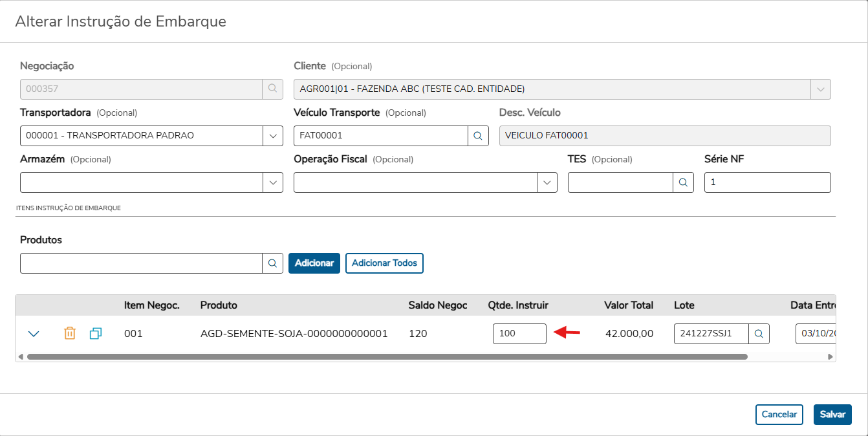
Task: Expand the Cliente dropdown arrow
Action: [820, 89]
